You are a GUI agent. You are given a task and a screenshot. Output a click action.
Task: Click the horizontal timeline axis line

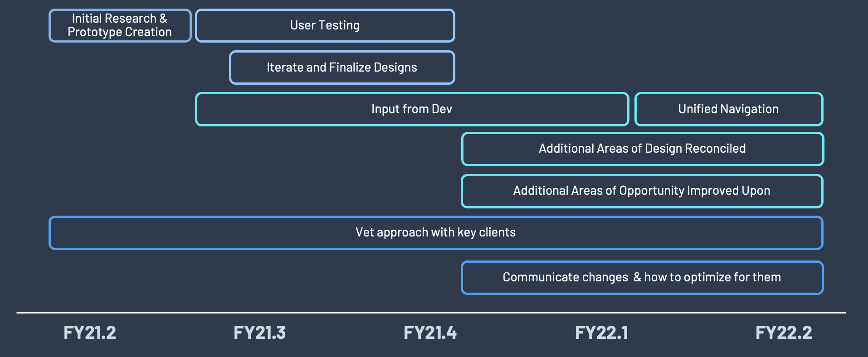click(x=431, y=313)
